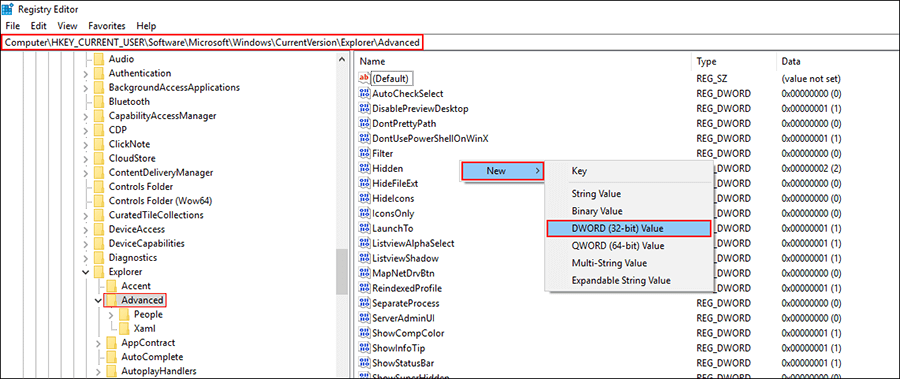The width and height of the screenshot is (900, 379).
Task: Click the ShowInfoTip value icon
Action: click(364, 347)
